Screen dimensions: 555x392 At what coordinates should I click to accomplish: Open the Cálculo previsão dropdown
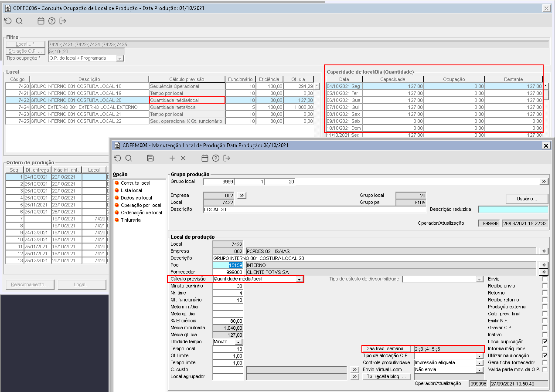click(x=299, y=279)
